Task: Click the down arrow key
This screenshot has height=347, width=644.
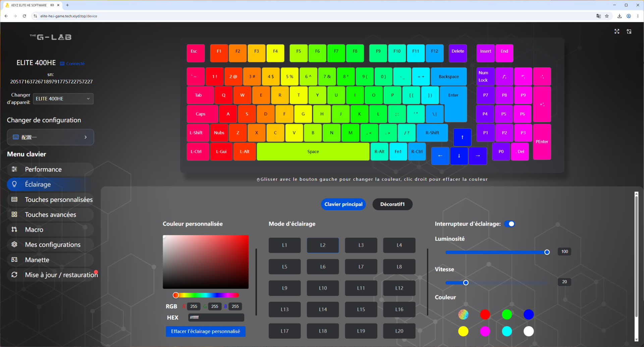Action: (459, 156)
